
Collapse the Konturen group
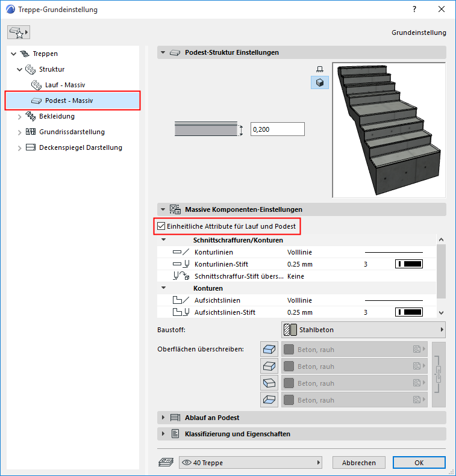(x=163, y=288)
